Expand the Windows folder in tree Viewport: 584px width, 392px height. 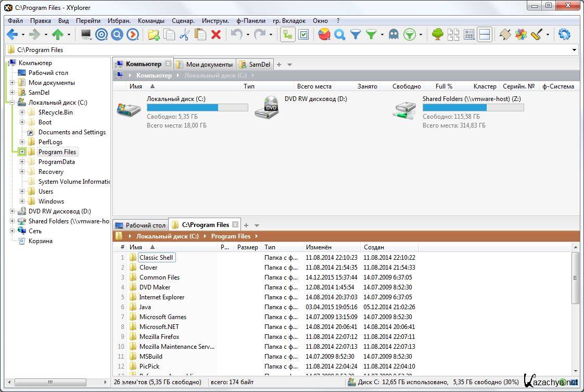coord(22,201)
